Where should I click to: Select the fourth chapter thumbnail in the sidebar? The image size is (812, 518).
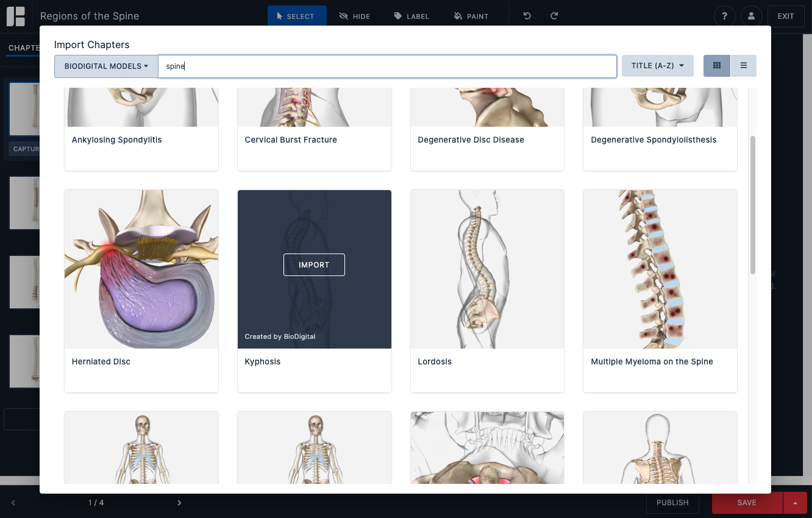point(24,361)
